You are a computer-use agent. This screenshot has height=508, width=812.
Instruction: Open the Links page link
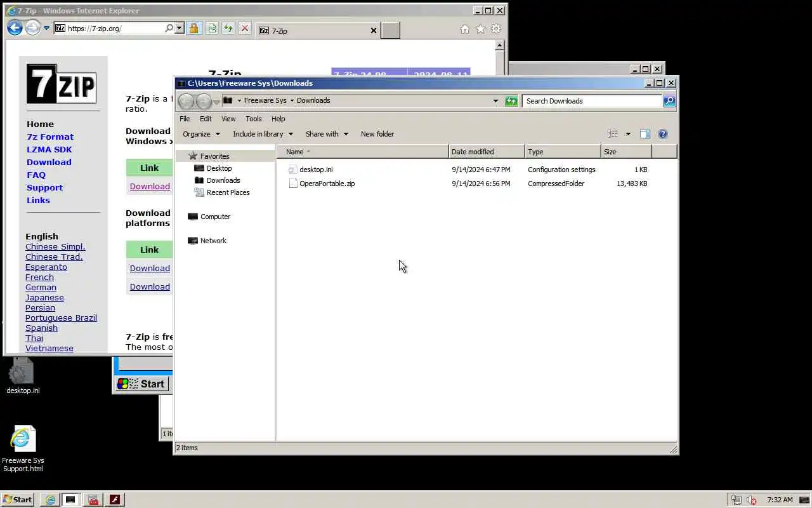tap(38, 200)
